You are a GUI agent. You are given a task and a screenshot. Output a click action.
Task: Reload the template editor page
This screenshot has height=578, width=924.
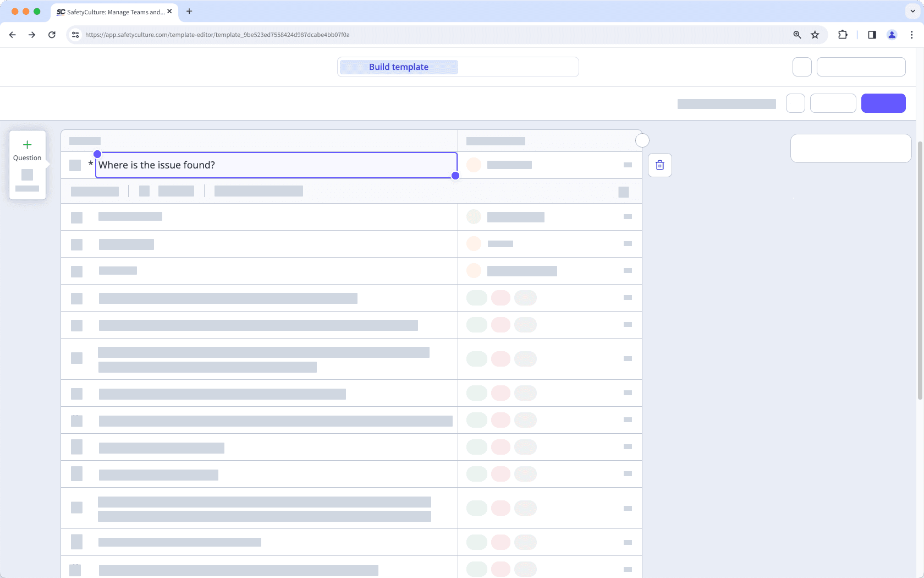click(x=52, y=34)
